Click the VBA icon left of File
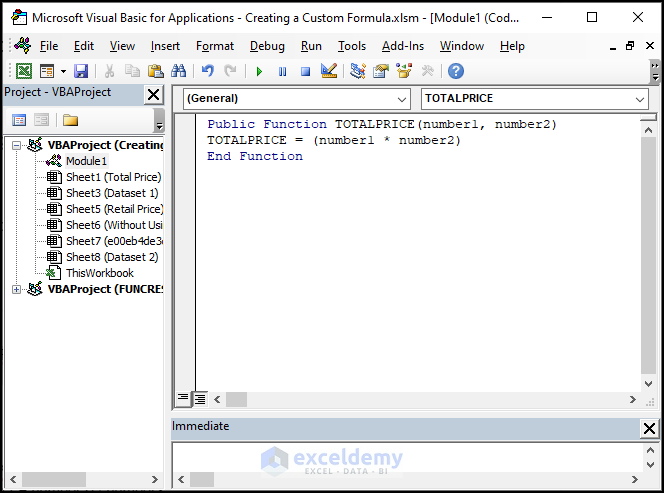This screenshot has width=664, height=493. coord(23,45)
